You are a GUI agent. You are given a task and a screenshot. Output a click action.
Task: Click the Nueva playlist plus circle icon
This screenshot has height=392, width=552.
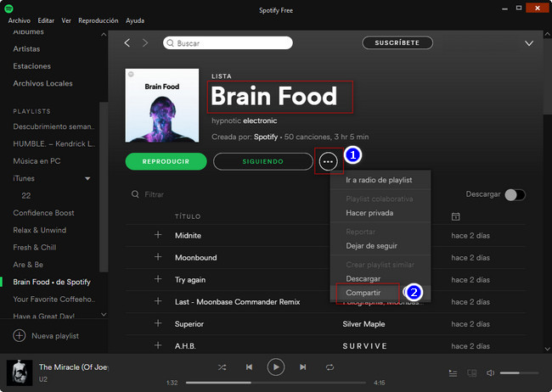point(20,336)
